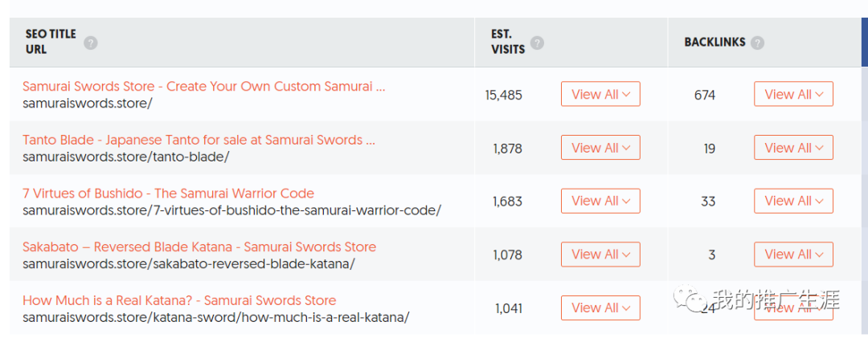This screenshot has width=868, height=338.
Task: Open 7 Virtues of Bushido title link
Action: pyautogui.click(x=168, y=193)
